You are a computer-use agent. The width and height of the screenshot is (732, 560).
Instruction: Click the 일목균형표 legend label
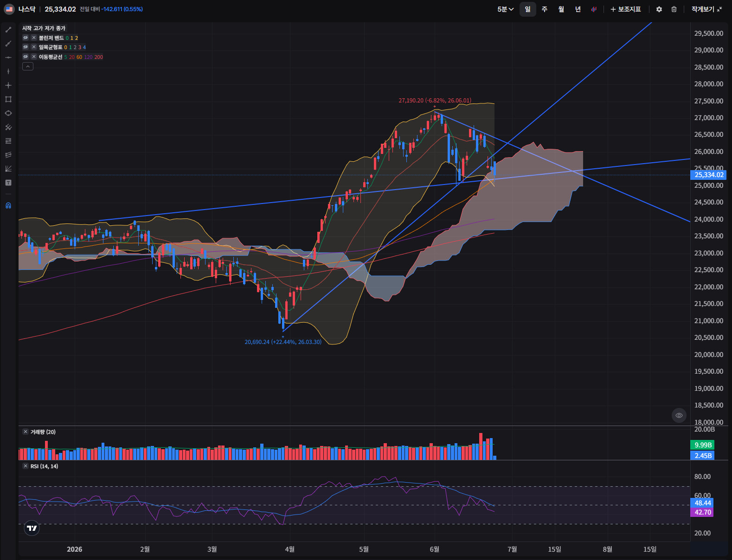point(51,47)
